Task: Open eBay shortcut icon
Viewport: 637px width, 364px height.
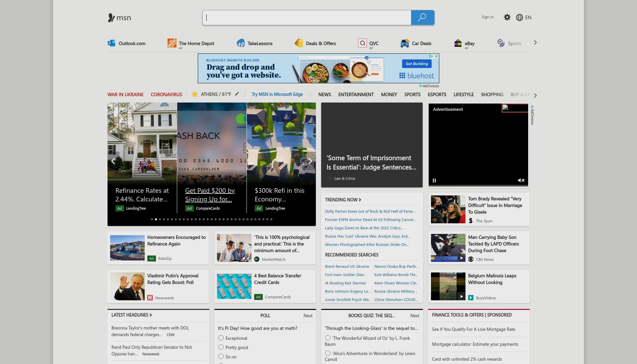Action: coord(458,43)
